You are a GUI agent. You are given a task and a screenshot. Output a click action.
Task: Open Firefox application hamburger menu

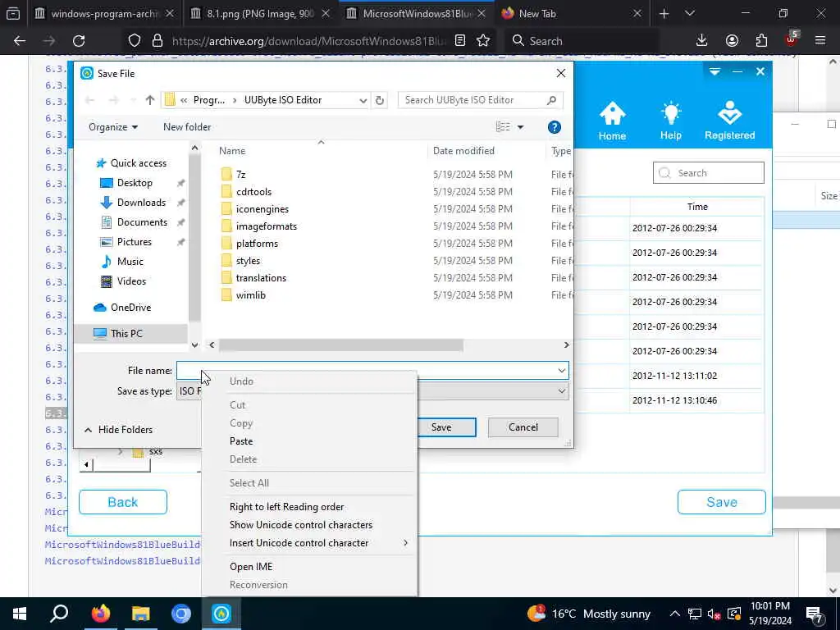pos(819,41)
